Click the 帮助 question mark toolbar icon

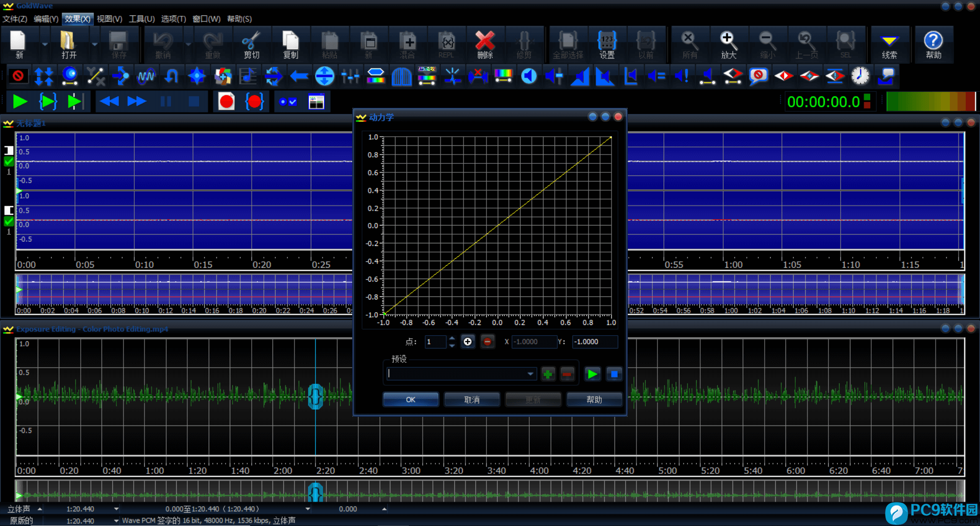pos(934,45)
